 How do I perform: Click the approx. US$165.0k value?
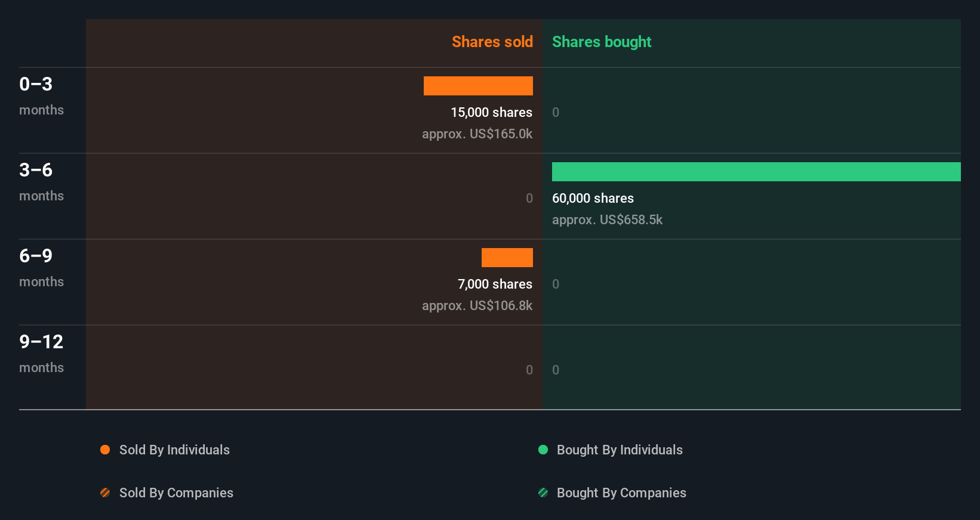(477, 134)
